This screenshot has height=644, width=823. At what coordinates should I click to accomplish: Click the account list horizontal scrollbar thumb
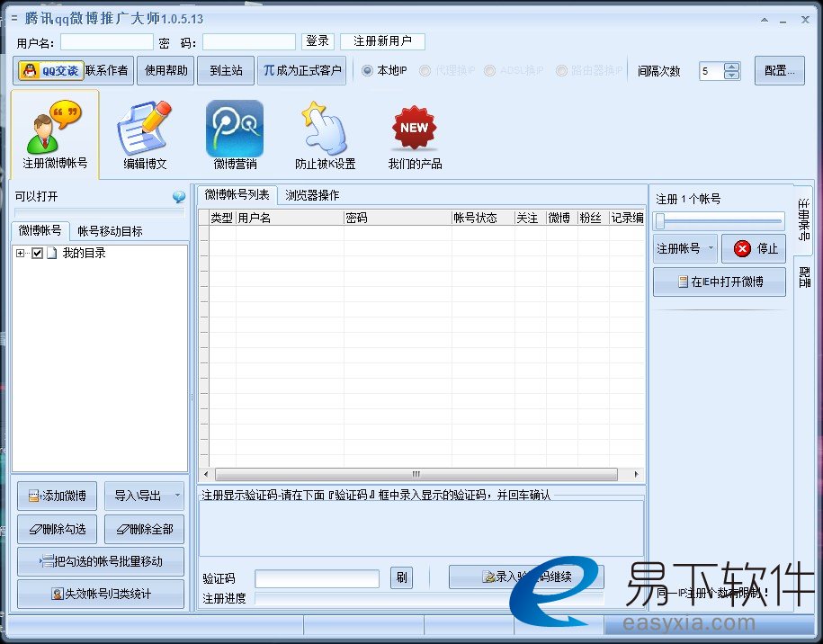(x=416, y=475)
